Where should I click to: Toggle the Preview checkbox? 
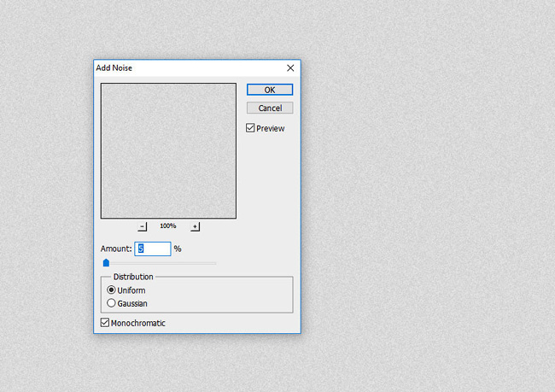250,128
